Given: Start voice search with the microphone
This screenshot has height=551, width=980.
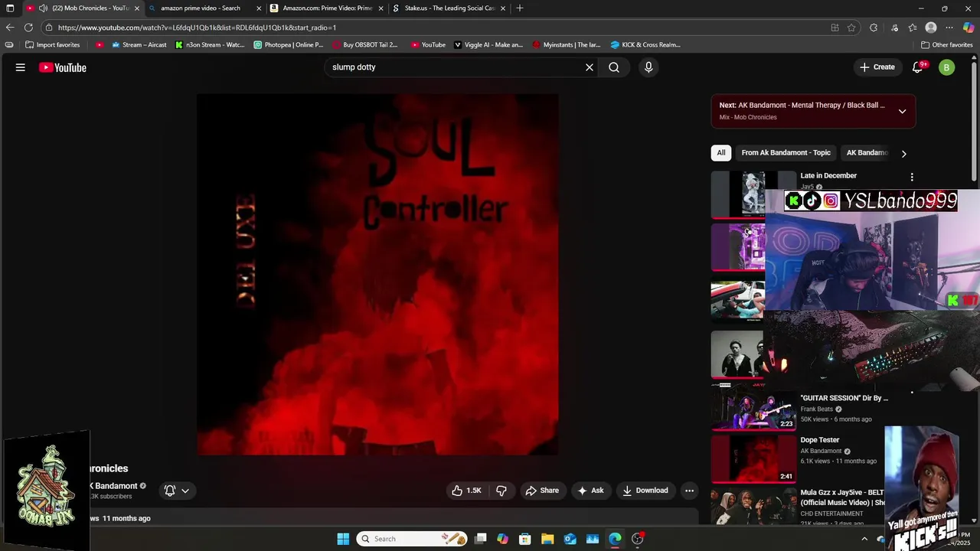Looking at the screenshot, I should (x=648, y=67).
